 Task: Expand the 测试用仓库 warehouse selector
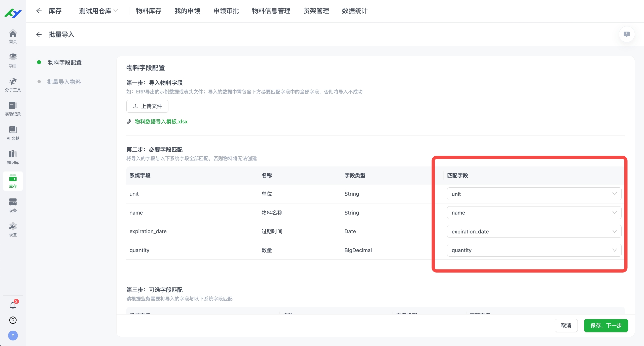click(x=98, y=11)
